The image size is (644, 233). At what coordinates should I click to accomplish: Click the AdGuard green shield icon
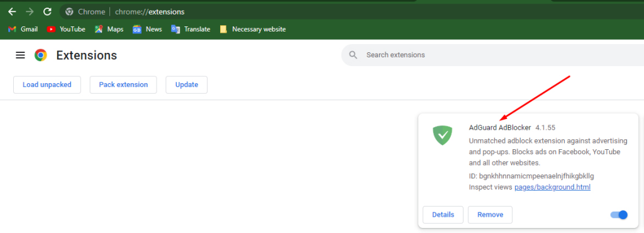(442, 135)
